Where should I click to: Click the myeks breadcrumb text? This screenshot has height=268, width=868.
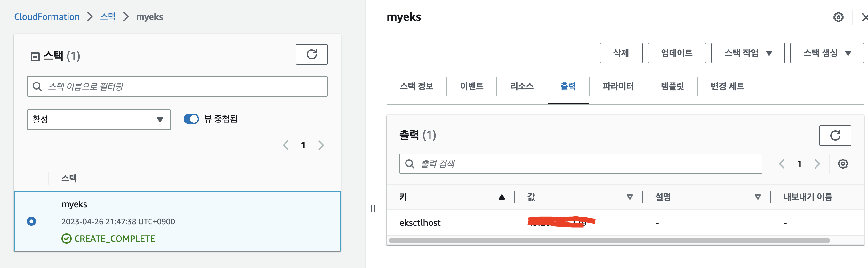click(x=149, y=17)
